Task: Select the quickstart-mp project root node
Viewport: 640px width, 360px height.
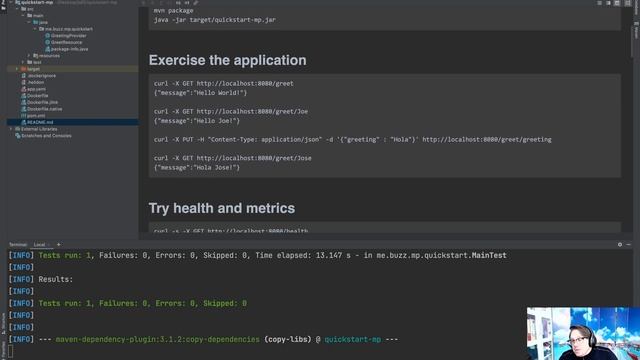Action: point(37,2)
